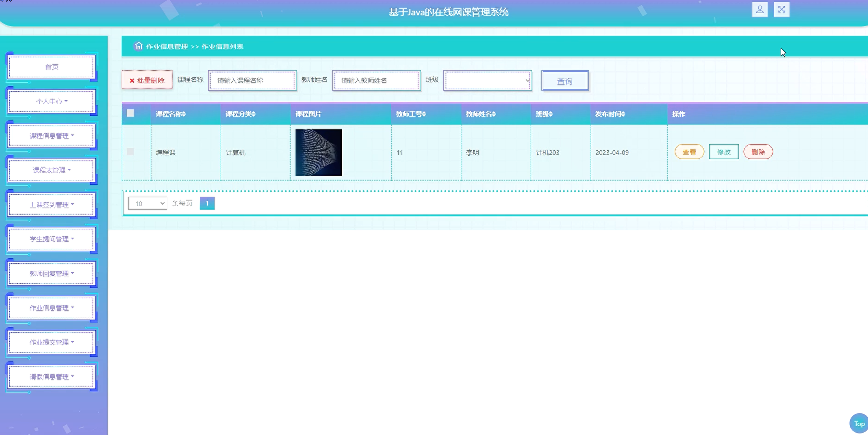Sort by 教师工号 column

(x=411, y=114)
